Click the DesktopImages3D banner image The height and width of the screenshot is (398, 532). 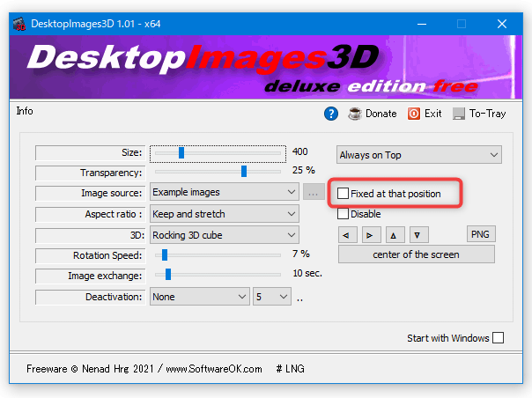point(266,67)
